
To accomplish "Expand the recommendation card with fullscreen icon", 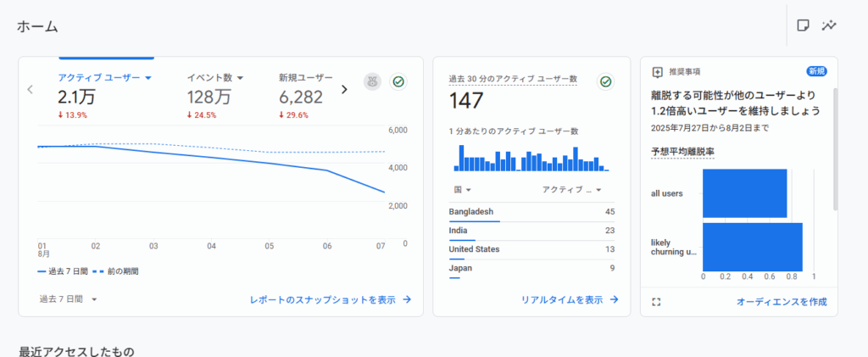I will [657, 302].
